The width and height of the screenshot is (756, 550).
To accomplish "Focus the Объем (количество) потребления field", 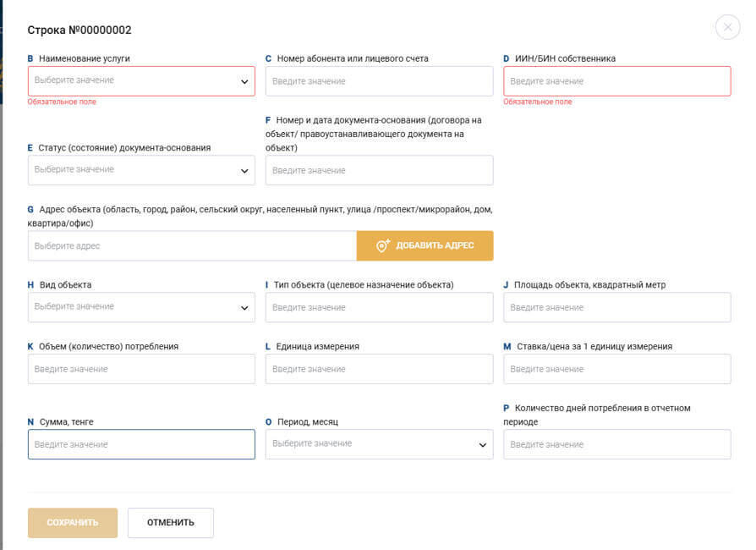I will 141,369.
